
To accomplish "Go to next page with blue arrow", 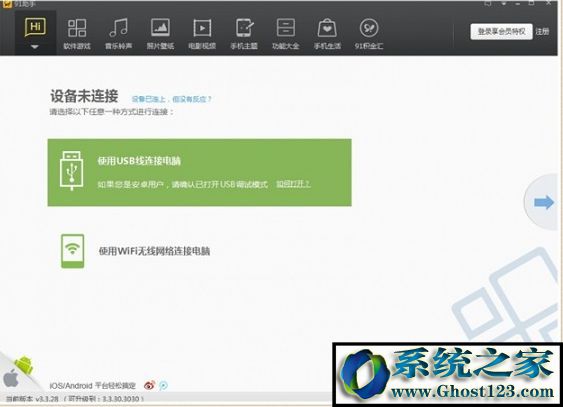I will (544, 202).
